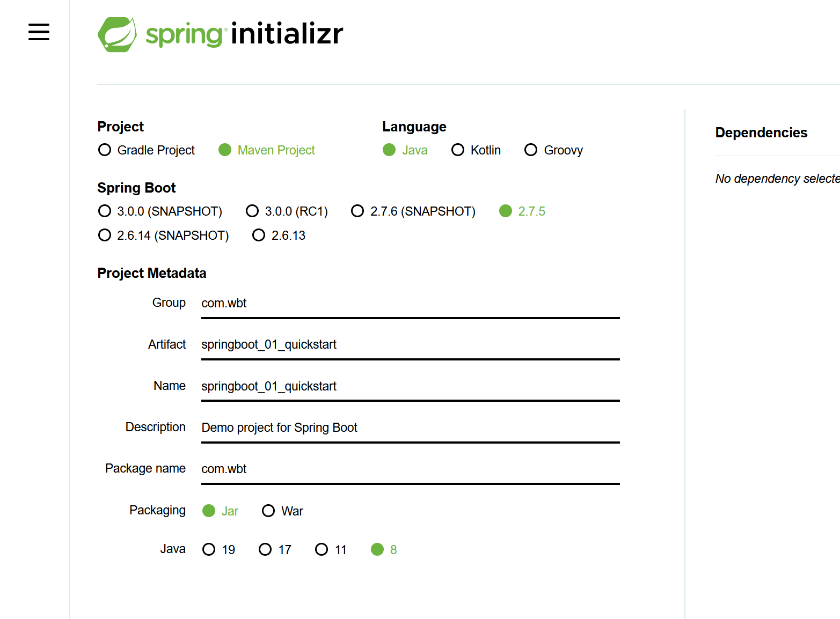Select Gradle Project option
Image resolution: width=840 pixels, height=619 pixels.
[105, 150]
